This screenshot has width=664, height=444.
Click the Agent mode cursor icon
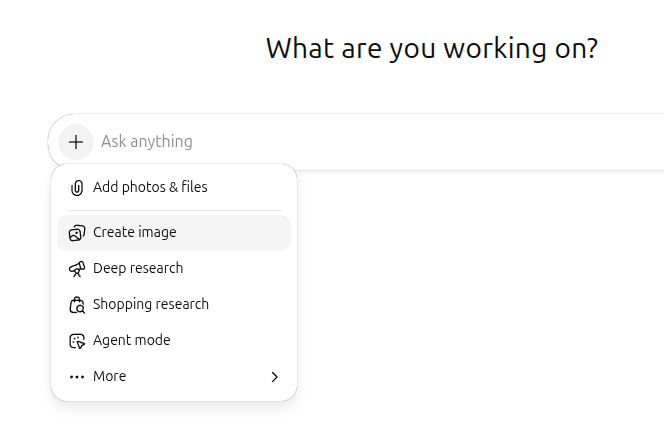pyautogui.click(x=77, y=341)
